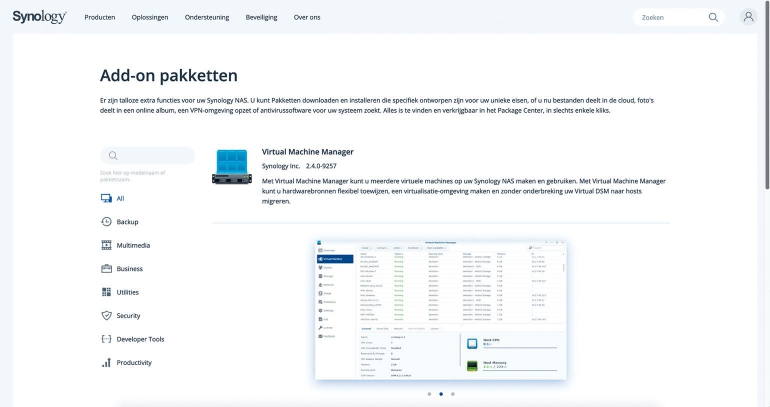Expand the Ondersteuning navigation menu
This screenshot has height=407, width=770.
tap(207, 17)
